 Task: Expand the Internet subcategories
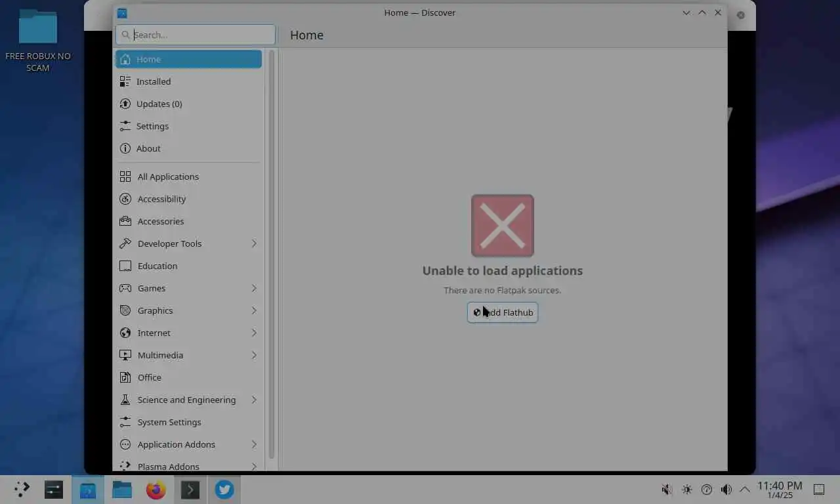pos(254,333)
